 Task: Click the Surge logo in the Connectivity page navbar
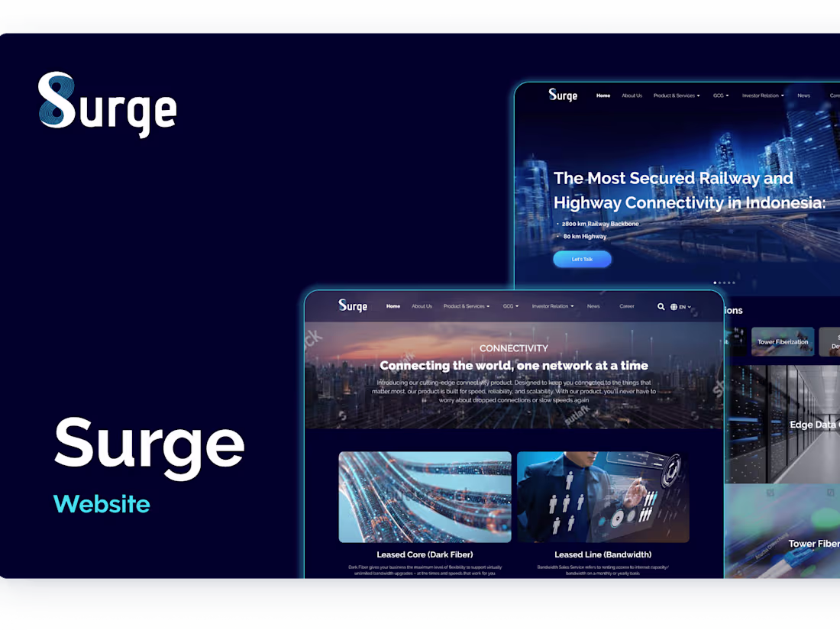353,305
